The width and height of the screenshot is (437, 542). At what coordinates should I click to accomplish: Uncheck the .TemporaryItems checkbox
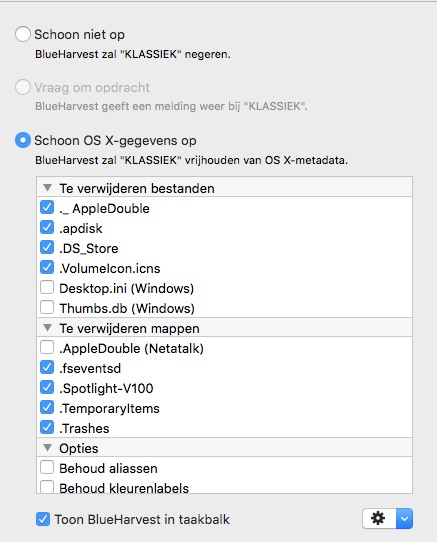point(47,408)
